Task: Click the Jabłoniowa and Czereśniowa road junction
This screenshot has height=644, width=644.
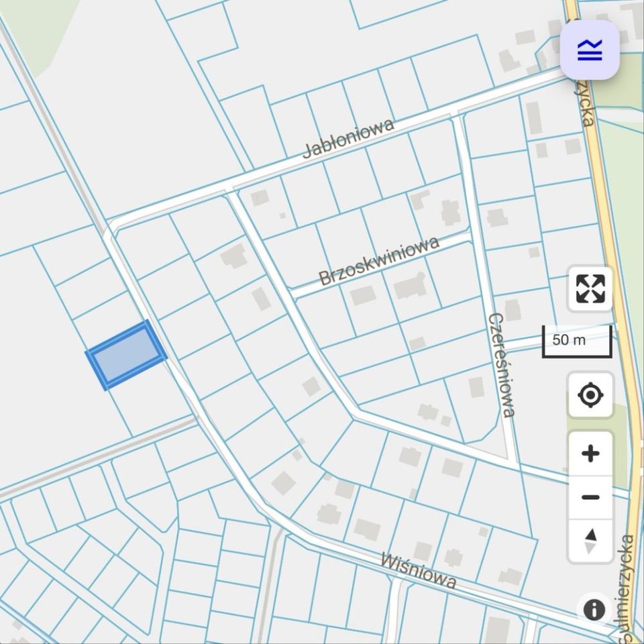Action: [x=457, y=113]
